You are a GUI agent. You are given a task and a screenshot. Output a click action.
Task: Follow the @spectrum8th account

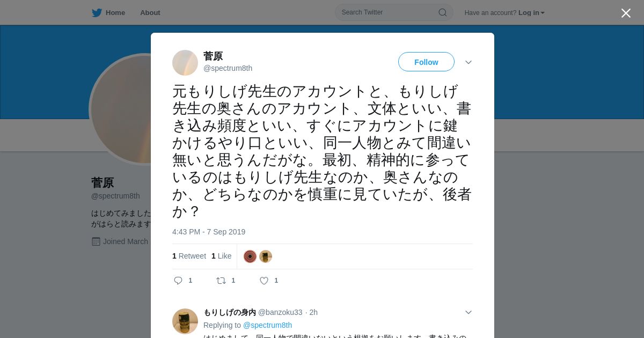[426, 62]
